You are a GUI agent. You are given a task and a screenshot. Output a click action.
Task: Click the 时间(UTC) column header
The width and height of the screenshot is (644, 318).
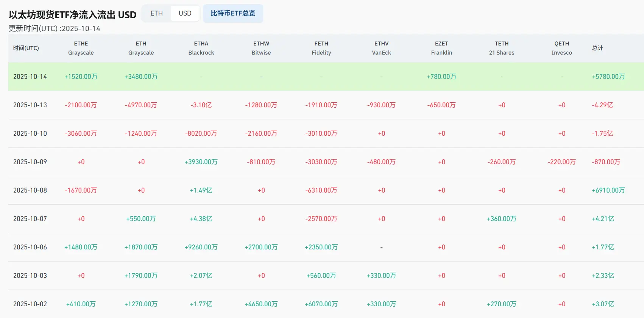(26, 48)
